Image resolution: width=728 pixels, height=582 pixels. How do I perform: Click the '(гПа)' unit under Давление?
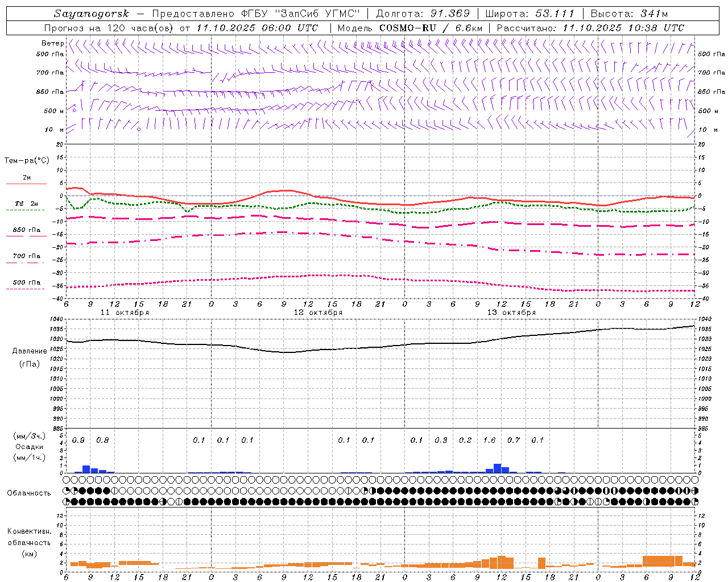30,364
